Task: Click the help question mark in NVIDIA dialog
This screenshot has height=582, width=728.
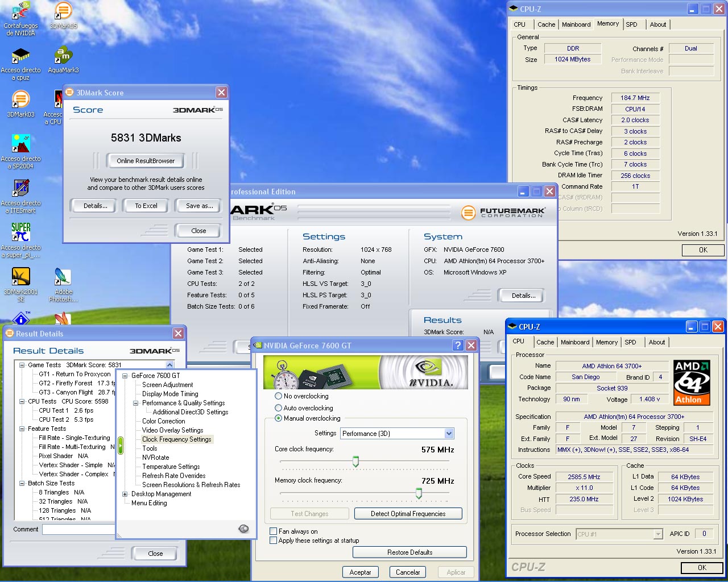Action: coord(458,346)
